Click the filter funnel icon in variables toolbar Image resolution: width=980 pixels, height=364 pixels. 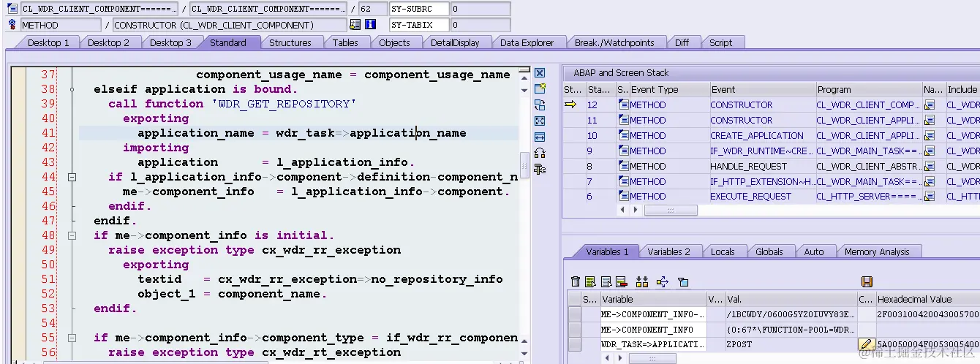coord(683,281)
